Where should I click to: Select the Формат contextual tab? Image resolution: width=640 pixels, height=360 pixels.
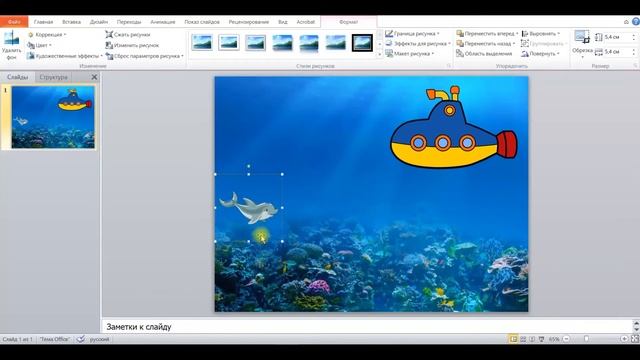pos(349,22)
